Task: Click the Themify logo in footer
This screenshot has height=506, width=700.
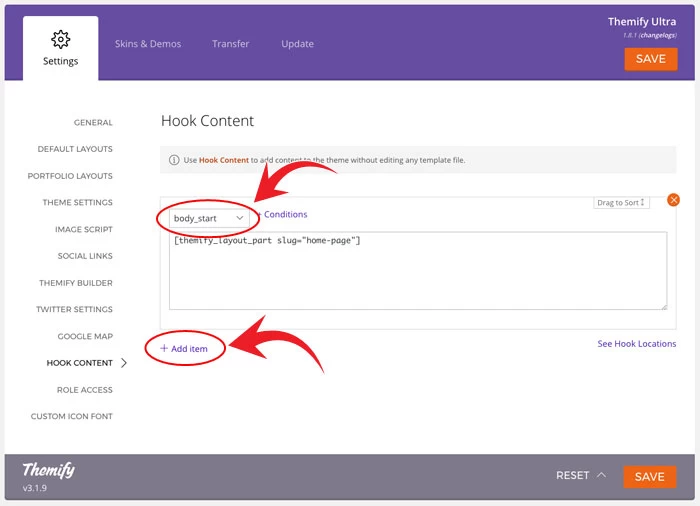Action: pos(49,469)
